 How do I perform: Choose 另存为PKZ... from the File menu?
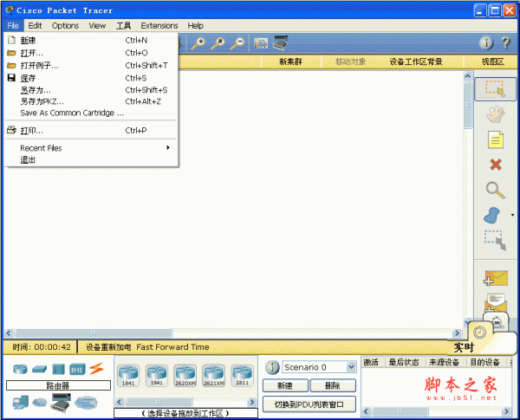(x=91, y=101)
